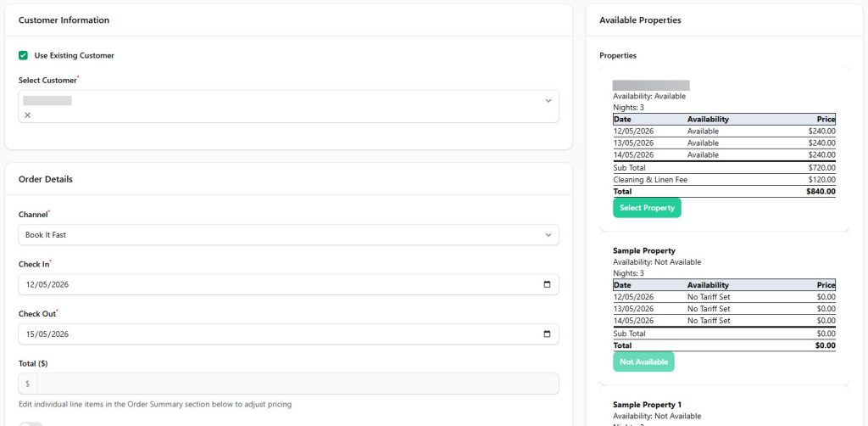
Task: Click the Cleaning & Linen Fee row
Action: pyautogui.click(x=723, y=180)
